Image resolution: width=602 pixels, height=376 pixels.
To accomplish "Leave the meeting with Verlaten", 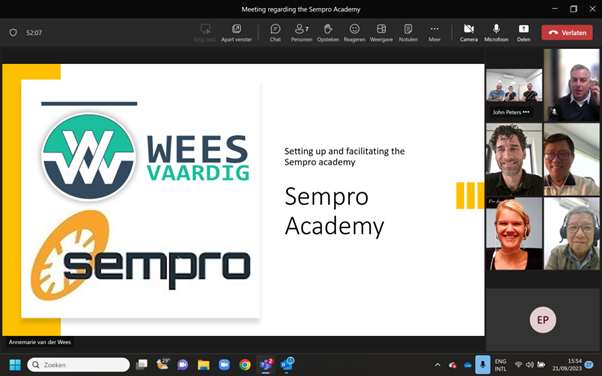I will [567, 33].
